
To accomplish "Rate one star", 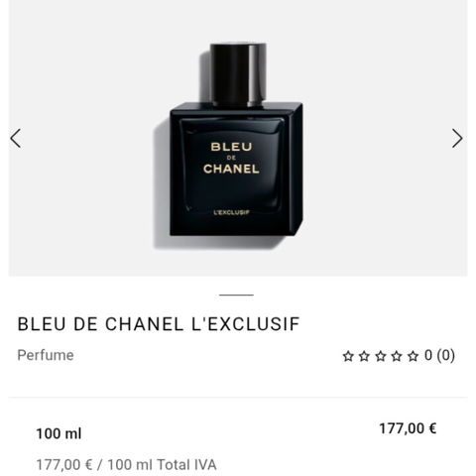I will tap(348, 356).
